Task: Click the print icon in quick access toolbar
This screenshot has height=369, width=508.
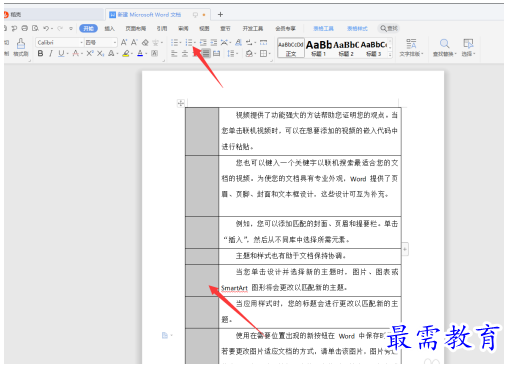Action: (25, 28)
